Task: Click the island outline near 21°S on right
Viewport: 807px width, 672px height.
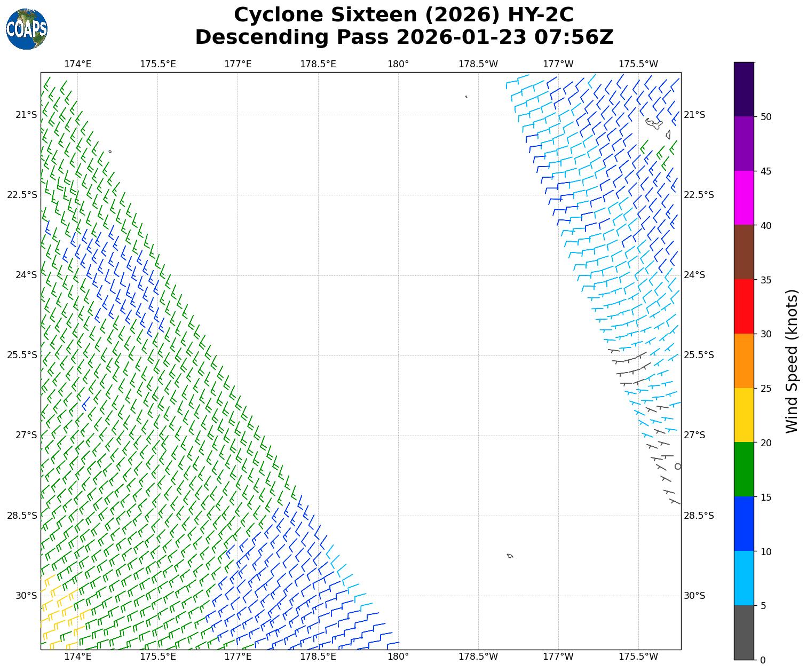Action: pyautogui.click(x=653, y=123)
